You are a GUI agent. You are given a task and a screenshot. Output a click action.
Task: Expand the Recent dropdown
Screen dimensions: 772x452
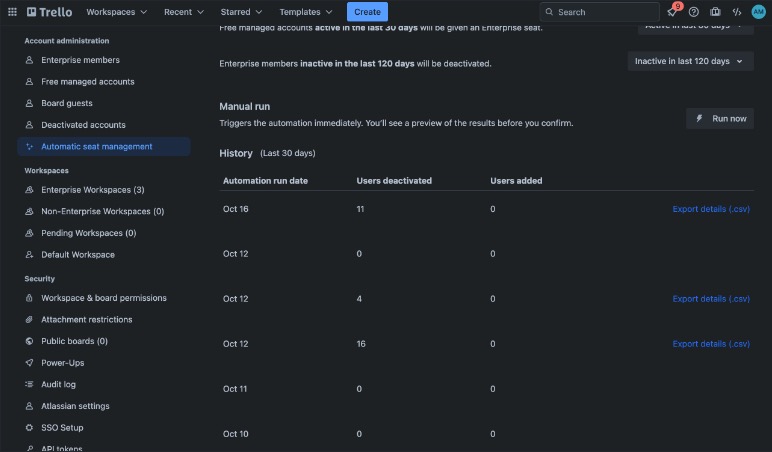point(184,12)
